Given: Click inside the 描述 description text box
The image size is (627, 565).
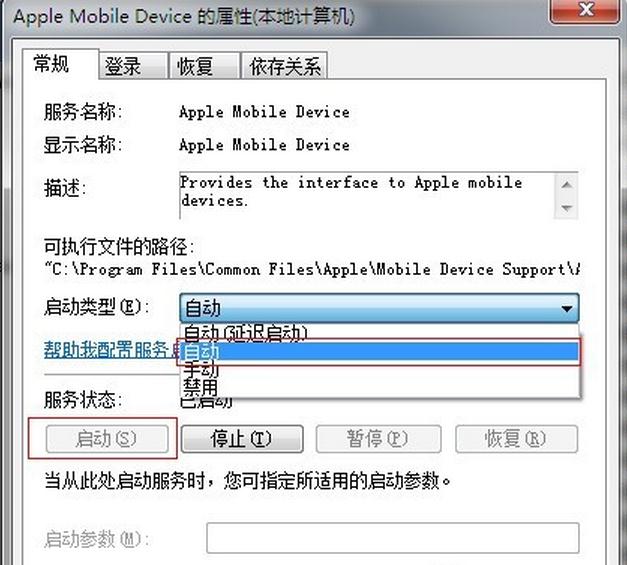Looking at the screenshot, I should click(x=367, y=196).
